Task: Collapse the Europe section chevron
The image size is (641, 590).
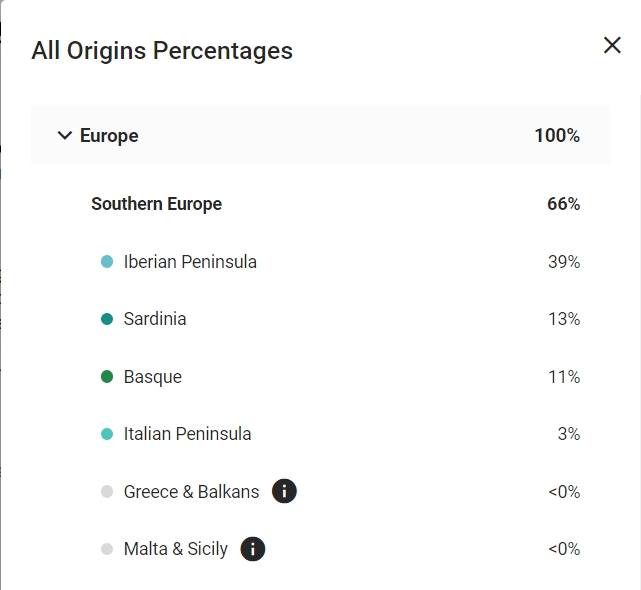Action: pos(65,135)
